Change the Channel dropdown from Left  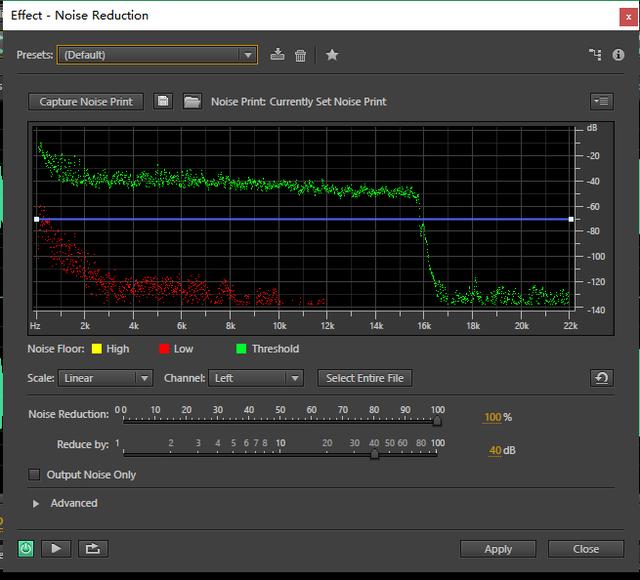[x=256, y=378]
